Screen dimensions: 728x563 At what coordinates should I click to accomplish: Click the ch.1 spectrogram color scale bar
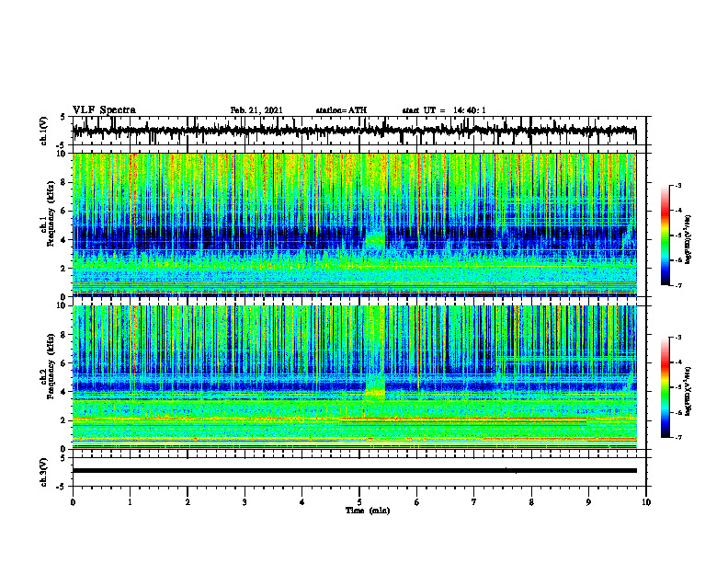click(665, 236)
